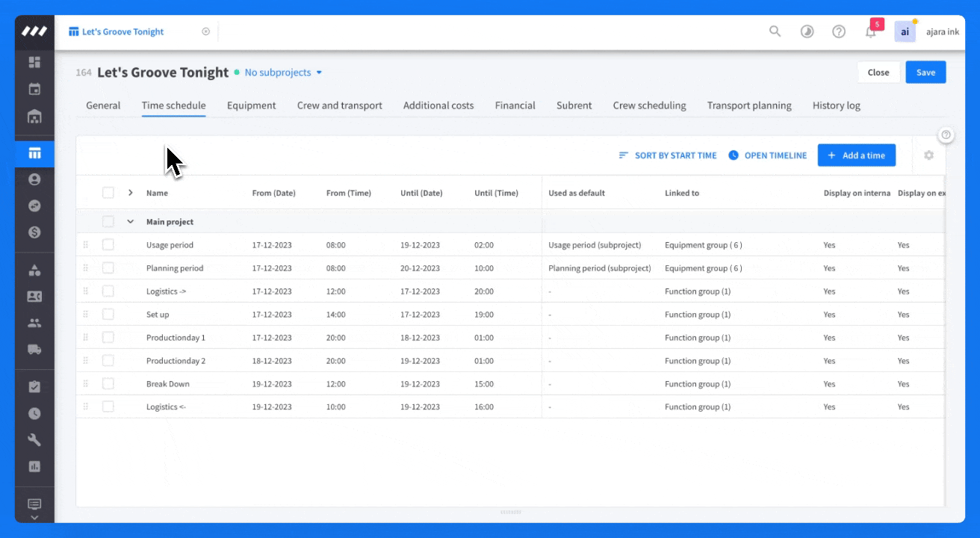
Task: Open the group of people icon in the sidebar
Action: [34, 323]
